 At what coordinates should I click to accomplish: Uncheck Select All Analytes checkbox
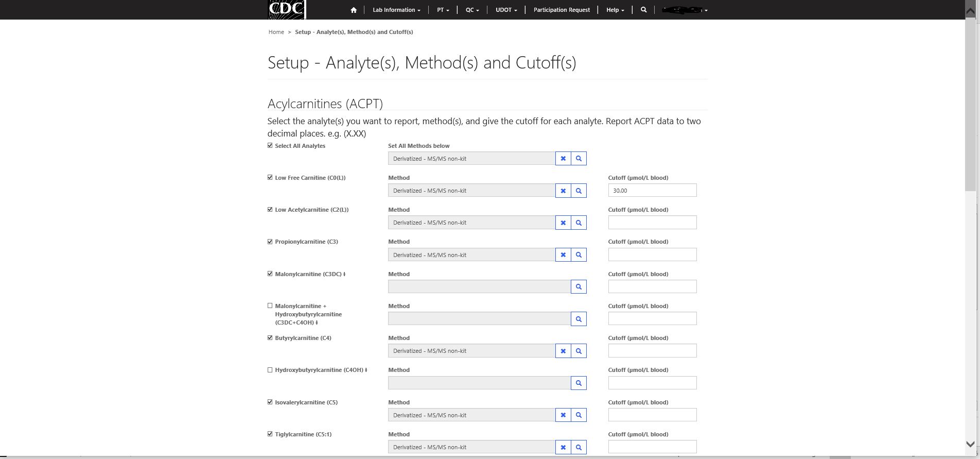(270, 146)
